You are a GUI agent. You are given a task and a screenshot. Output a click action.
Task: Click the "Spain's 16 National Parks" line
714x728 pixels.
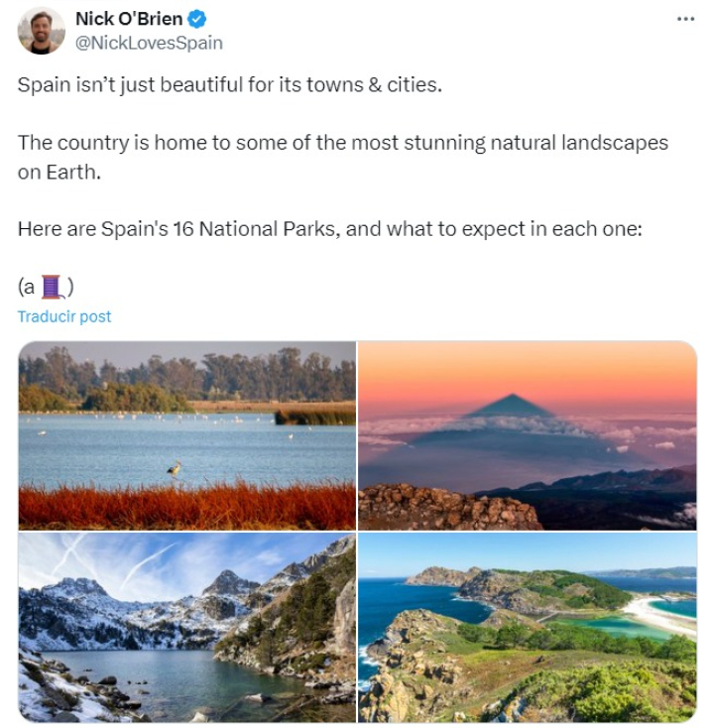click(330, 228)
